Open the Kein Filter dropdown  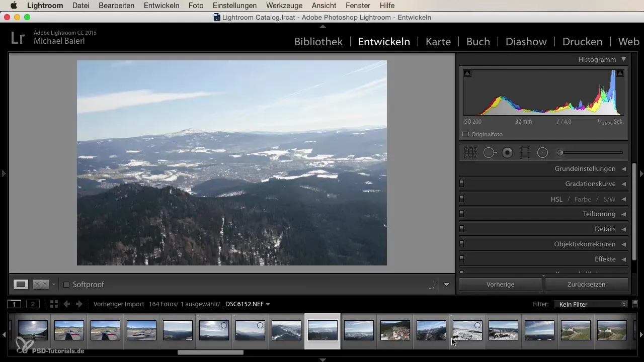click(x=590, y=304)
